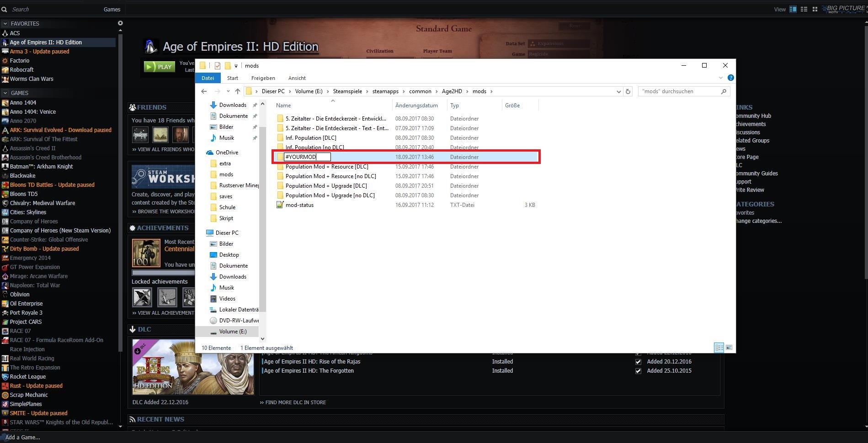This screenshot has width=868, height=443.
Task: Refresh the mods folder view
Action: pos(628,91)
